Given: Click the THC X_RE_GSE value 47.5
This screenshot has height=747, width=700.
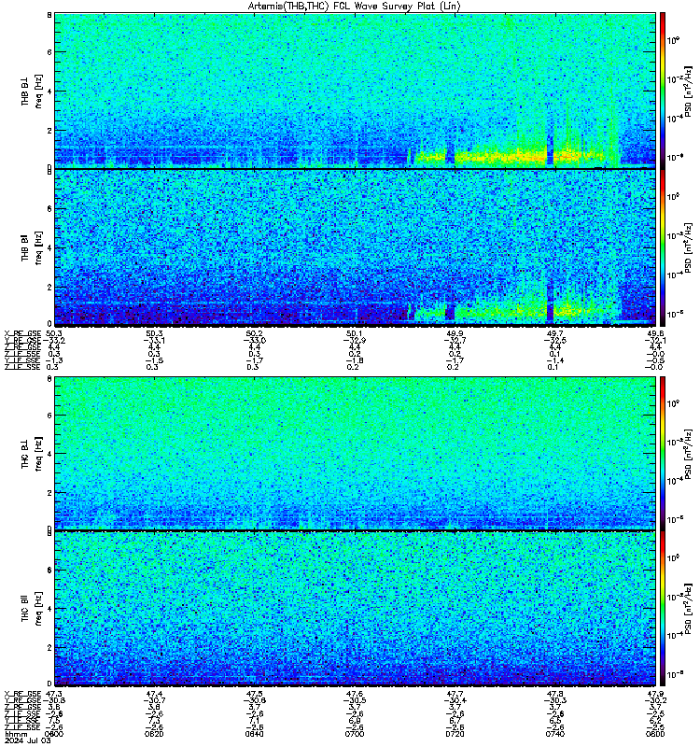Looking at the screenshot, I should coord(255,694).
